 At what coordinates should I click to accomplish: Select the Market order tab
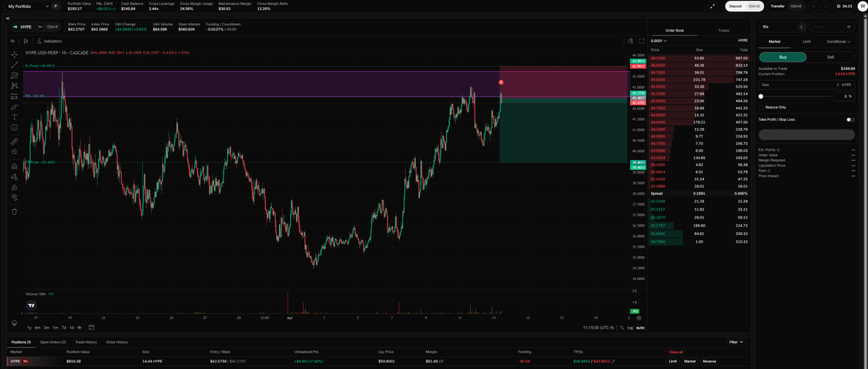(775, 42)
